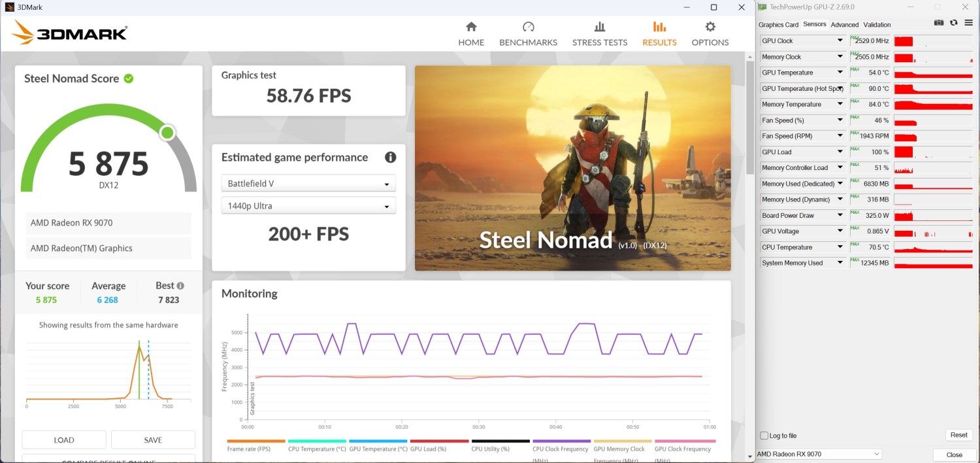Switch to the Advanced tab in GPU-Z

[845, 25]
